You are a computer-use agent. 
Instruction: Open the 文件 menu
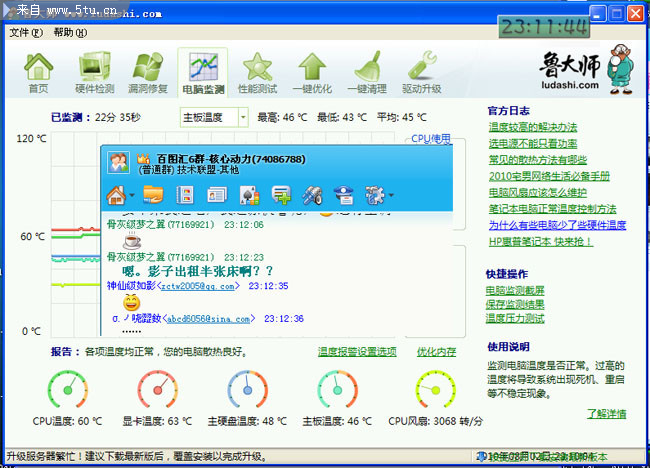25,32
